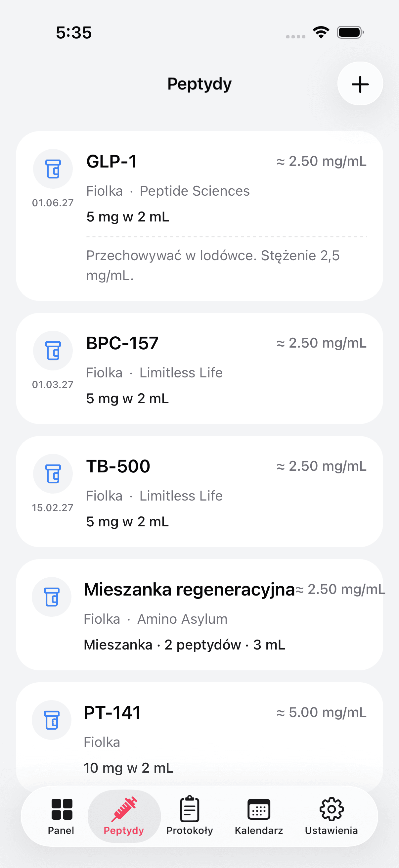This screenshot has height=868, width=399.
Task: Tap the plus button to add peptide
Action: 360,84
